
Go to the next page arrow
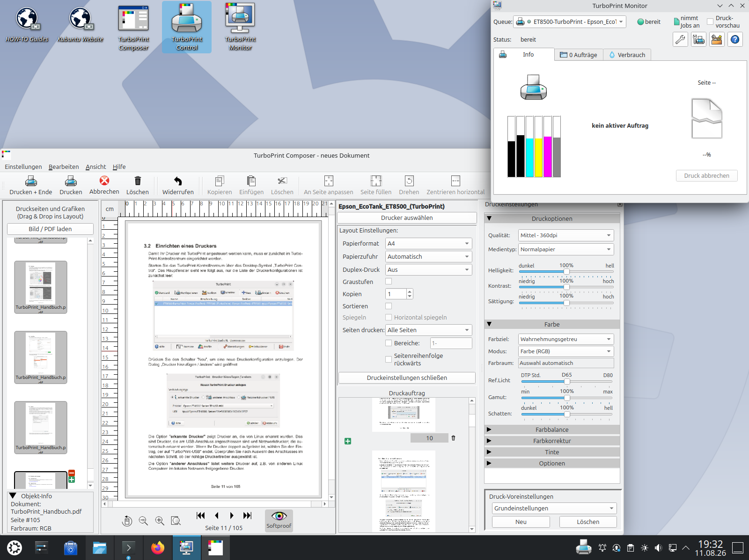click(x=232, y=516)
